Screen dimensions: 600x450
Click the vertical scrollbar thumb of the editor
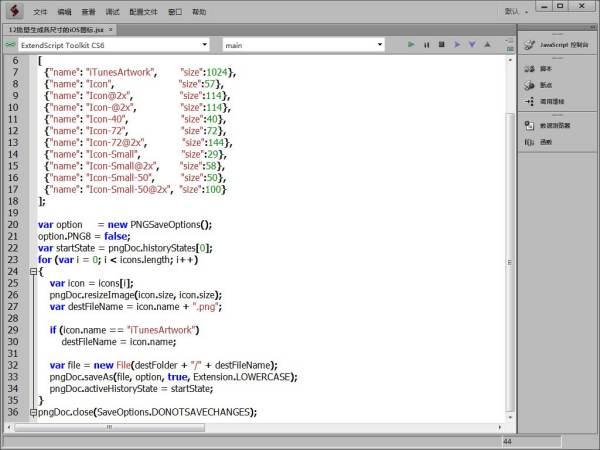pyautogui.click(x=510, y=262)
